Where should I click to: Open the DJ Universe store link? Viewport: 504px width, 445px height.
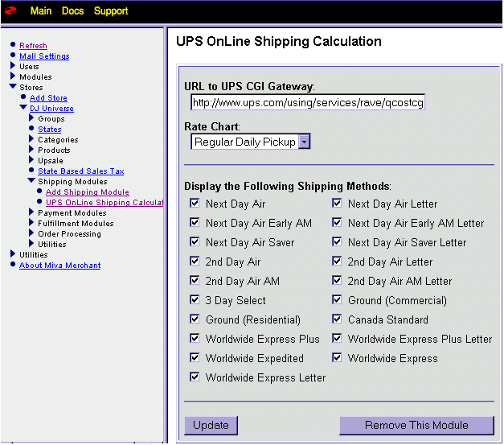(51, 109)
